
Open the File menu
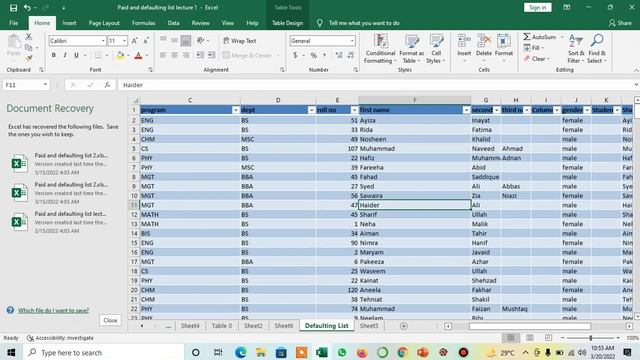[x=13, y=23]
